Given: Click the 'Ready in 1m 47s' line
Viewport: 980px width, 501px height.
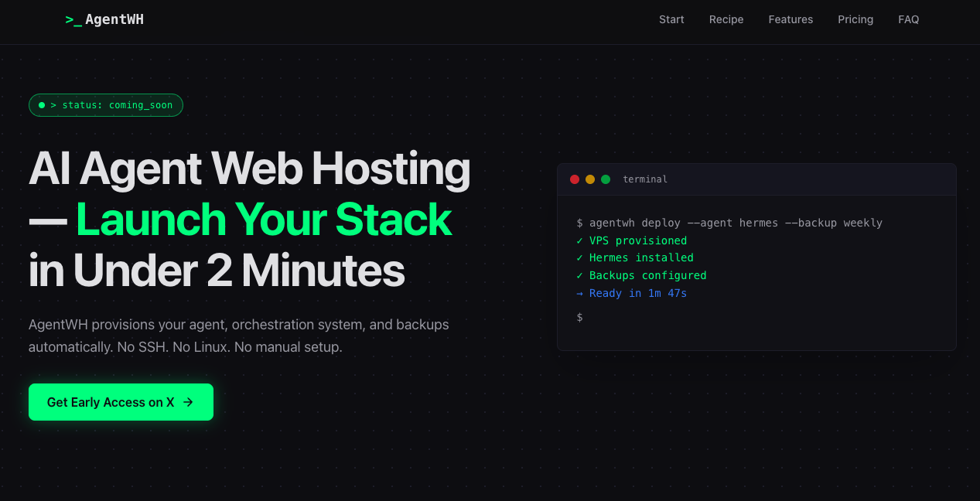Looking at the screenshot, I should [632, 293].
